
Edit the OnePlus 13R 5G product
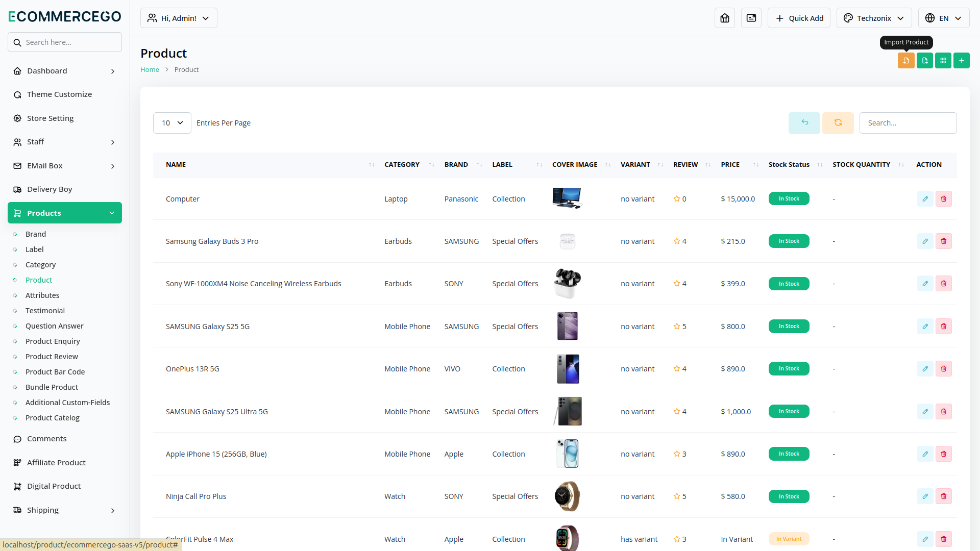[x=925, y=369]
